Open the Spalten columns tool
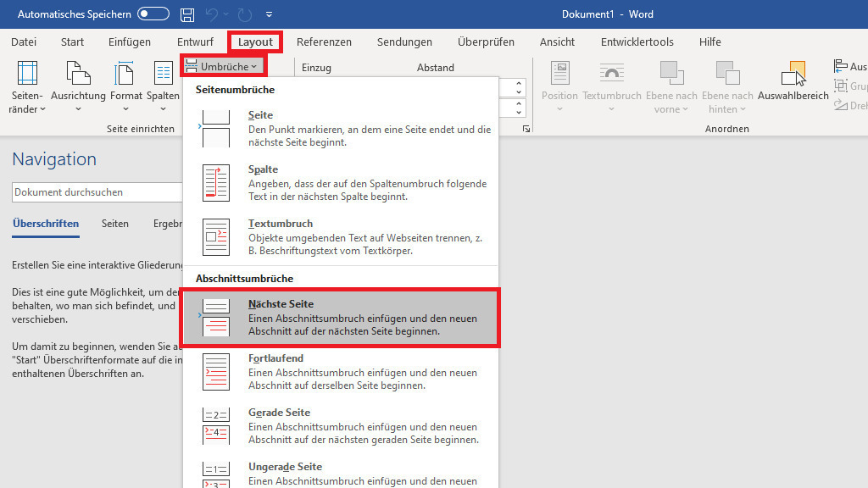The height and width of the screenshot is (488, 868). coord(163,88)
